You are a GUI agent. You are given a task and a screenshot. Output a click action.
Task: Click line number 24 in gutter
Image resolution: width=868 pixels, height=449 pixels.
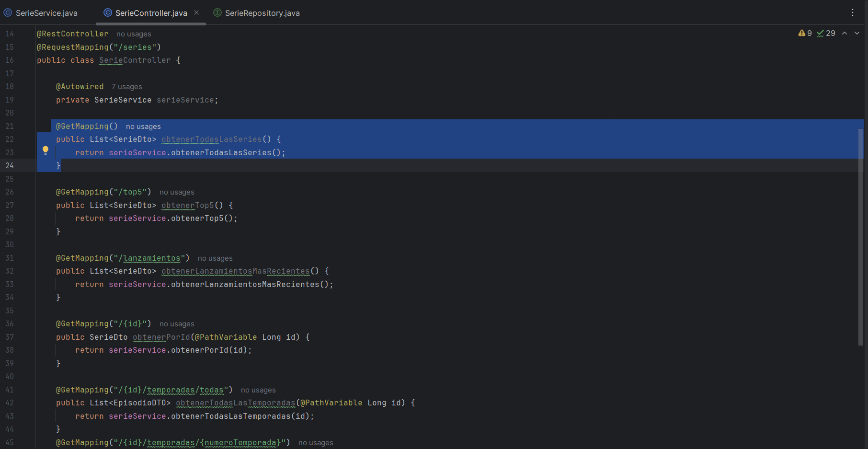[x=10, y=165]
